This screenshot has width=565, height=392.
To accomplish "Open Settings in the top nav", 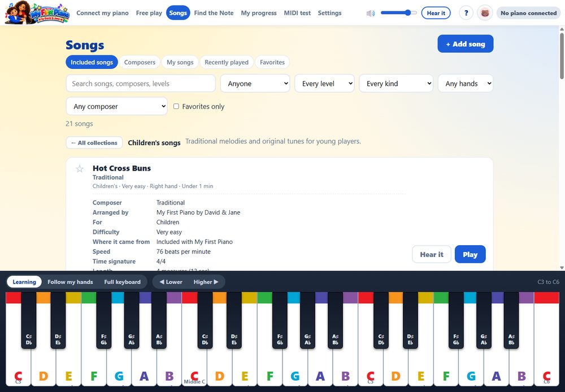I will click(330, 13).
